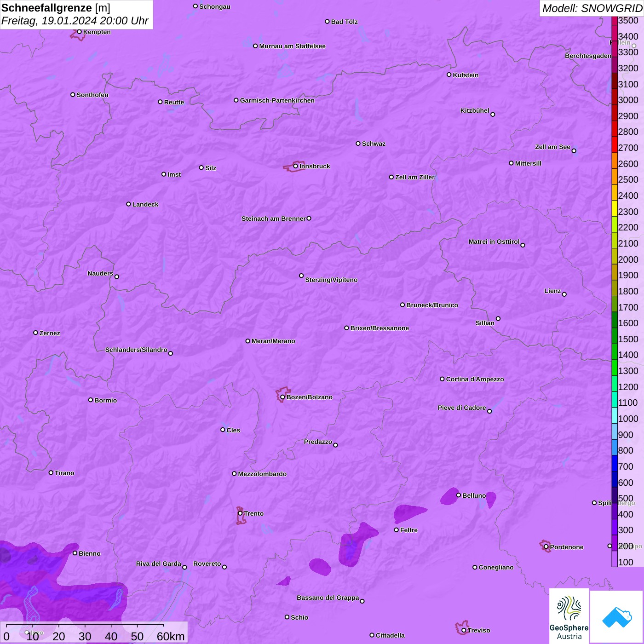Click the Rovereto label
The image size is (644, 644).
207,563
